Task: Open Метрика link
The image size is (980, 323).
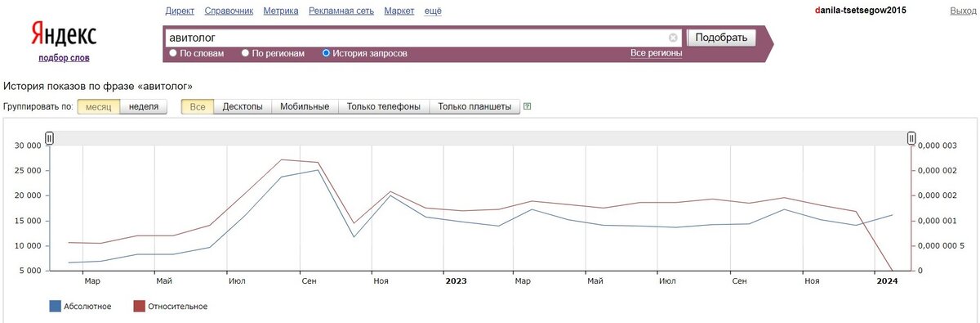Action: (x=281, y=11)
